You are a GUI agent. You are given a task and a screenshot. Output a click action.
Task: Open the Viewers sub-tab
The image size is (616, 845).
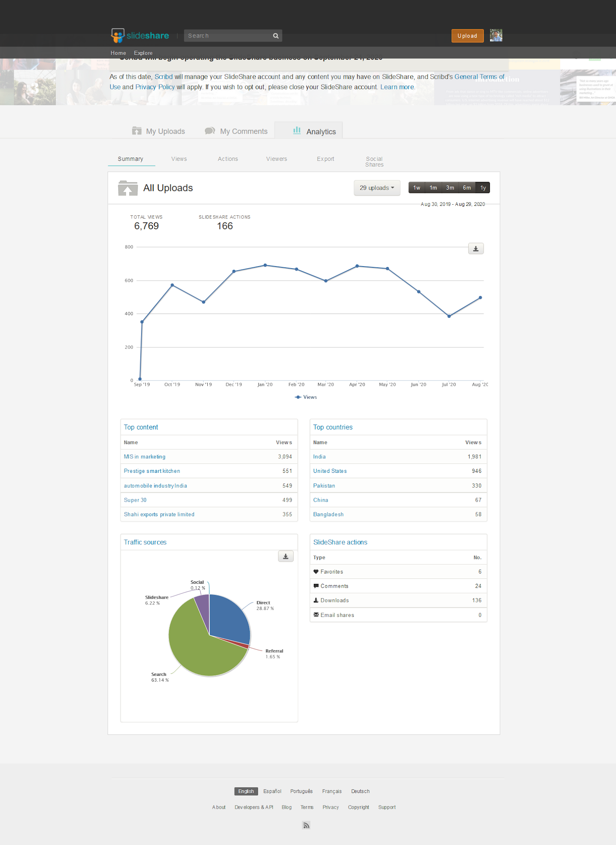(x=277, y=159)
